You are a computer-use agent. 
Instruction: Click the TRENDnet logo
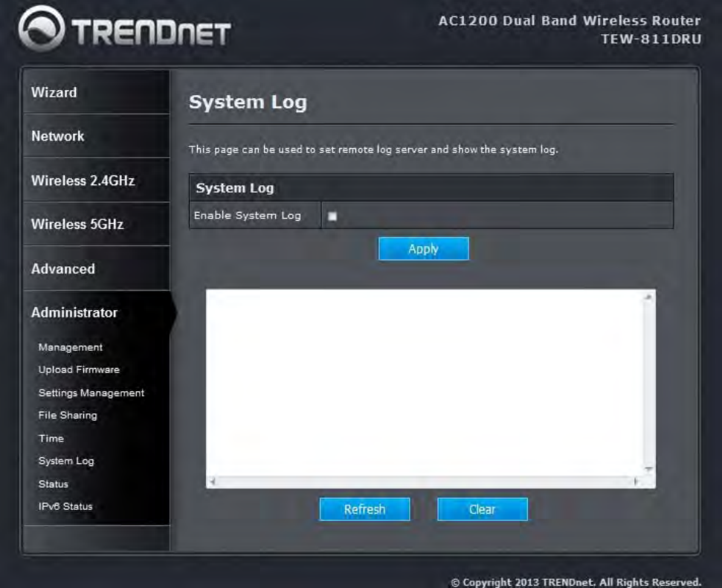[124, 28]
